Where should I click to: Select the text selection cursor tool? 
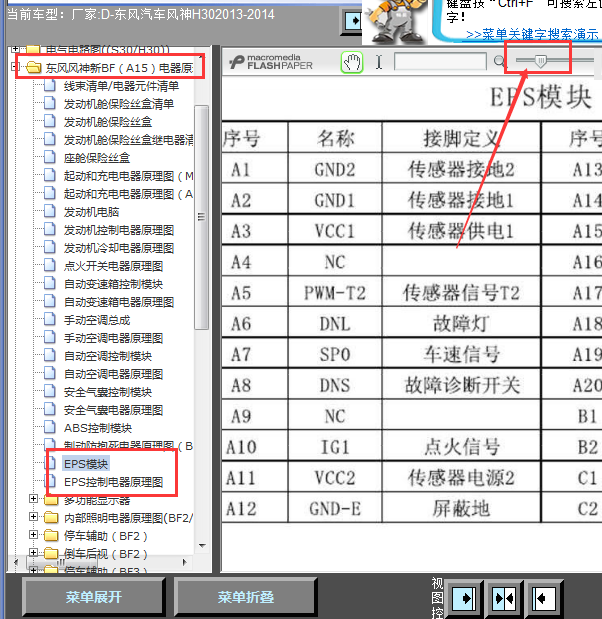(x=379, y=62)
